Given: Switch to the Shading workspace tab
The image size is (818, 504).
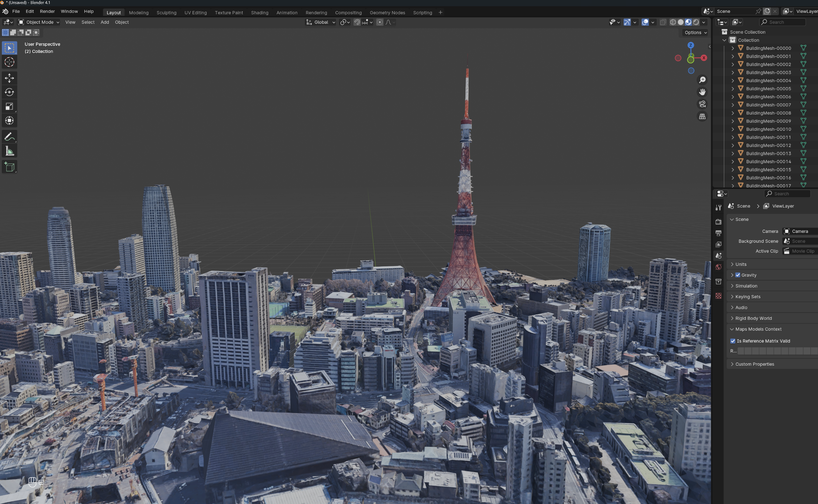Looking at the screenshot, I should (x=260, y=12).
